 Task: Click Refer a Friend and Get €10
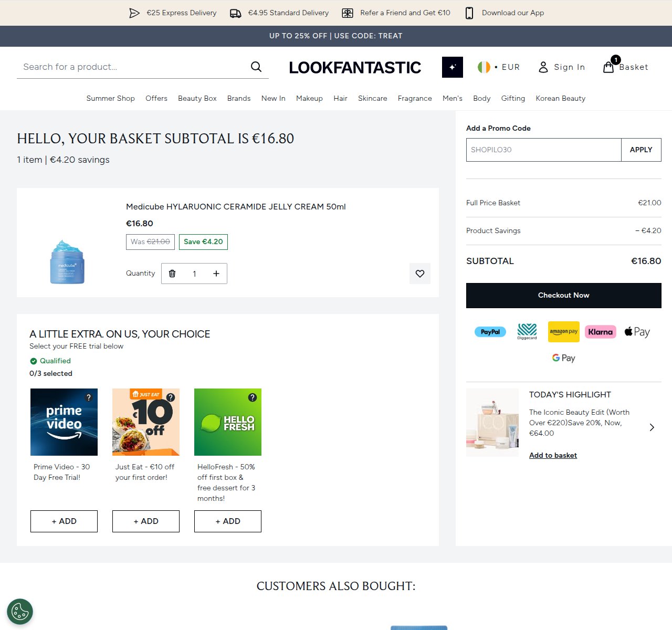[x=405, y=13]
